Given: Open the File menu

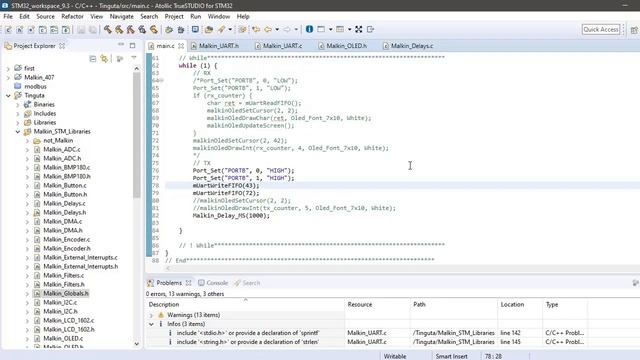Looking at the screenshot, I should pos(8,16).
